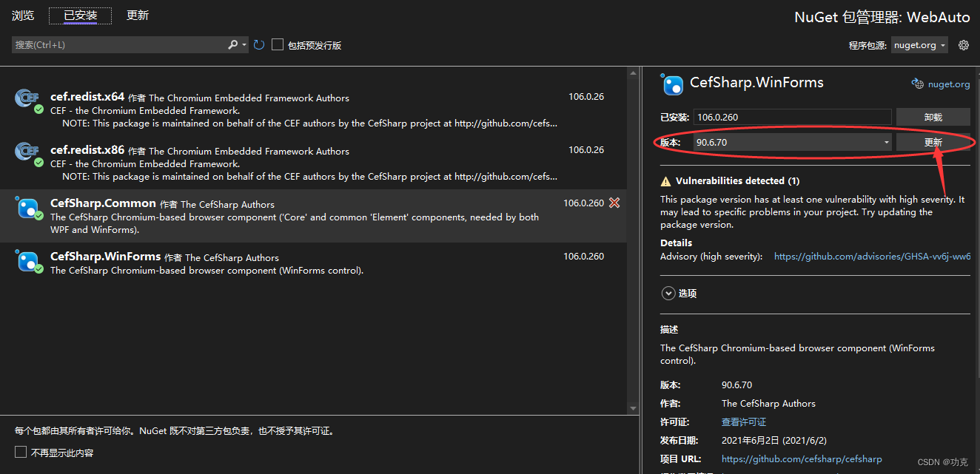Click CefSharp.WinForms list version 106.0.260

coord(584,257)
